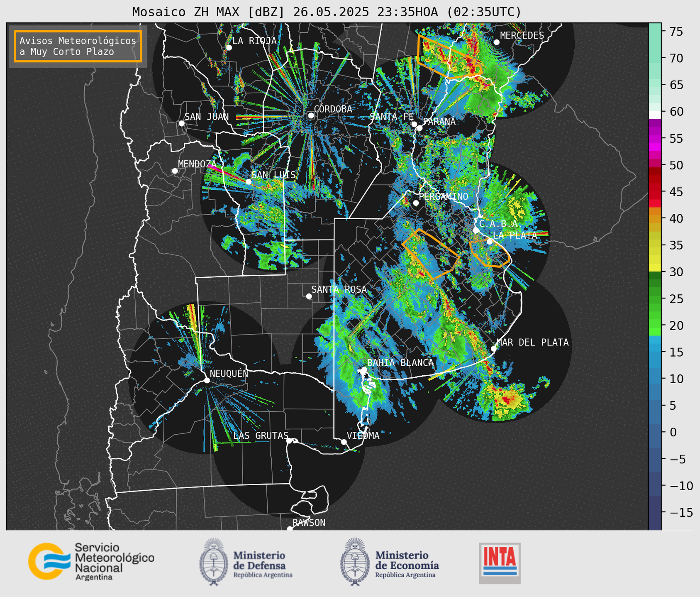Click the orange warning polygon near La Plata
This screenshot has width=700, height=597.
[490, 252]
